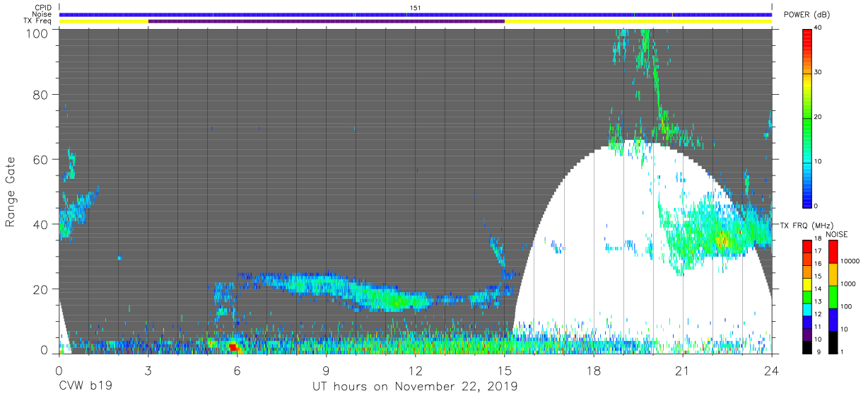
Task: Click the CPID row label
Action: click(x=43, y=7)
